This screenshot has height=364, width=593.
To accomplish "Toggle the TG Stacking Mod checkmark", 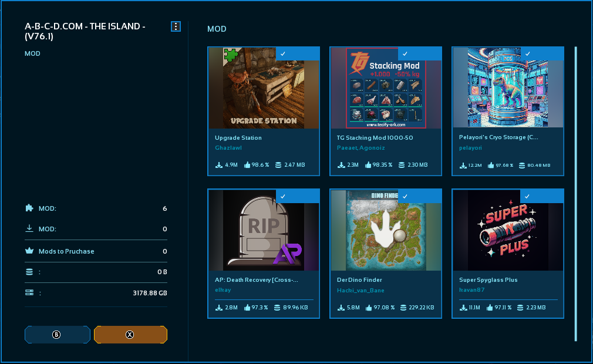I will pyautogui.click(x=405, y=53).
